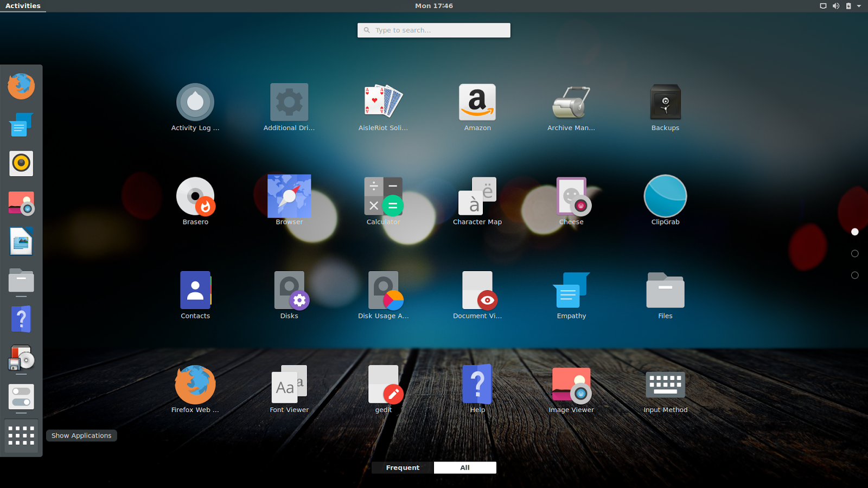The width and height of the screenshot is (868, 488).
Task: Click the screen icon in top bar
Action: pyautogui.click(x=823, y=6)
